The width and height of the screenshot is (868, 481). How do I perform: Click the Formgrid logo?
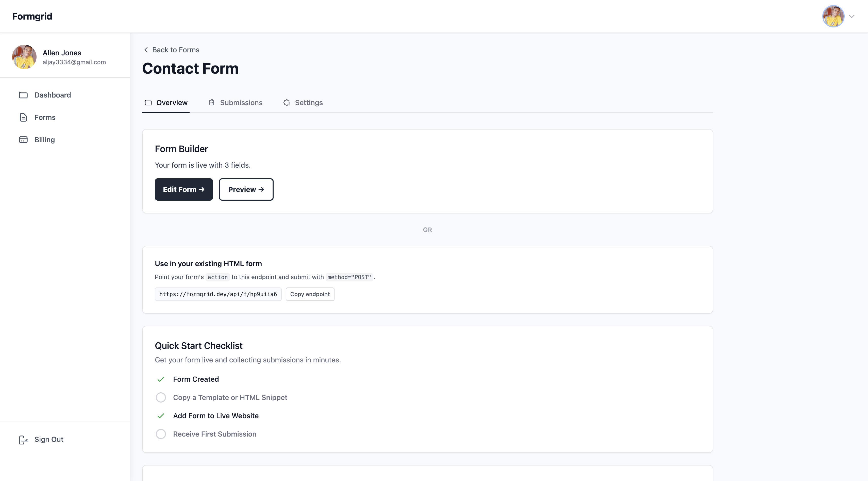click(32, 16)
